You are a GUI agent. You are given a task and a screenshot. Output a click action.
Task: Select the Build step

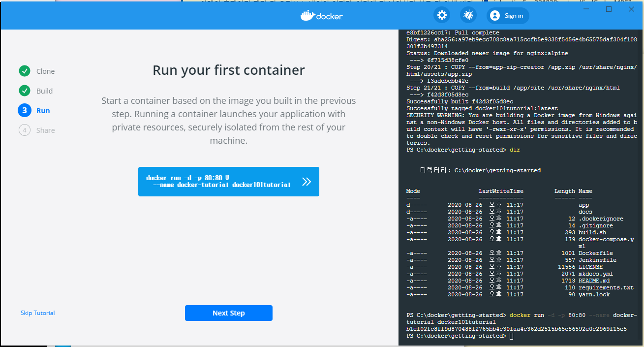pos(44,91)
